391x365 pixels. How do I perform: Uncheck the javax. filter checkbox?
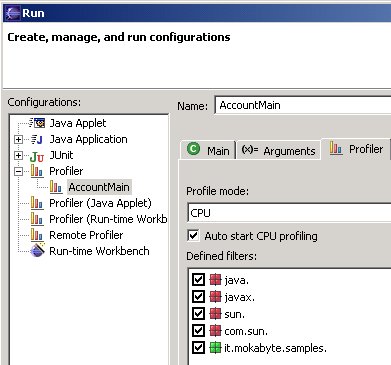coord(198,296)
